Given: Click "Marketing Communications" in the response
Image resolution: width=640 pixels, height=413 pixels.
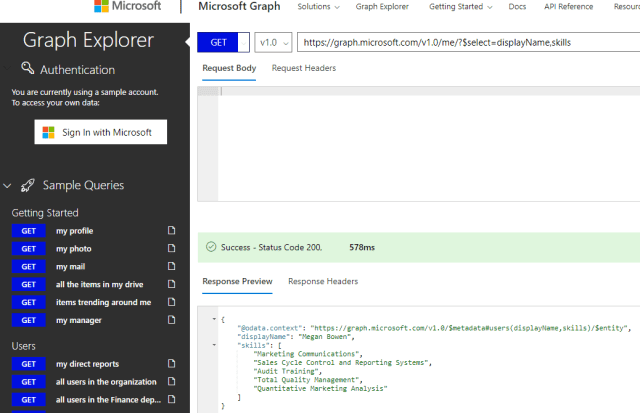Looking at the screenshot, I should pos(306,354).
